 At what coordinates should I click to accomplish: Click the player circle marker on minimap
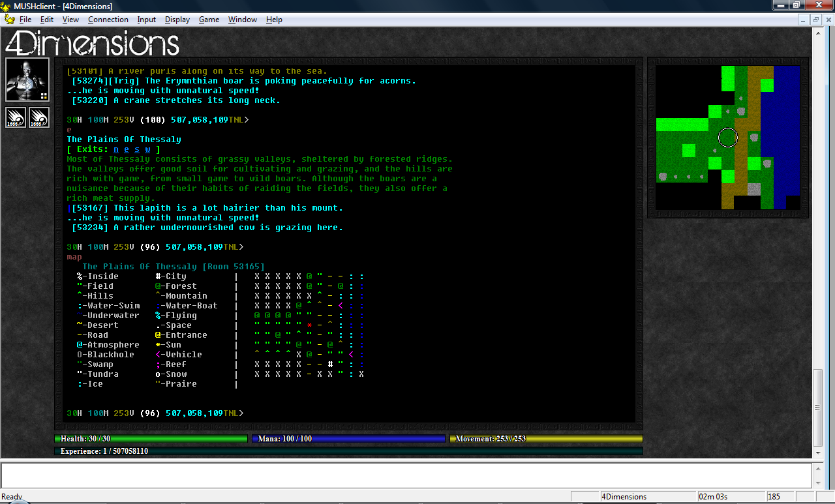(728, 138)
